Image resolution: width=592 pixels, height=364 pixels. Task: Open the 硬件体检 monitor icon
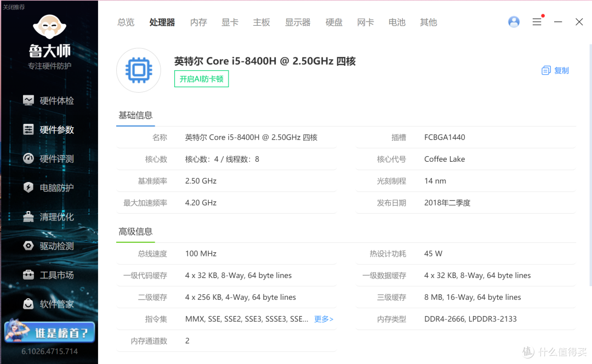tap(29, 100)
